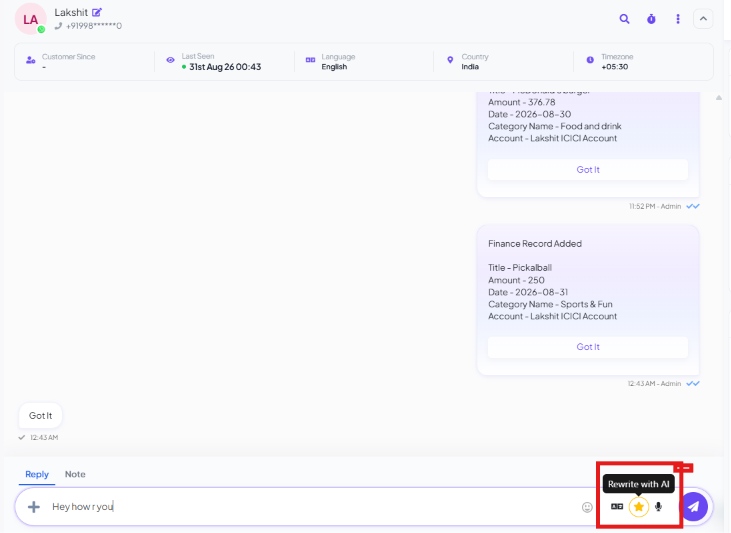Open the emoji picker smiley icon

point(587,507)
